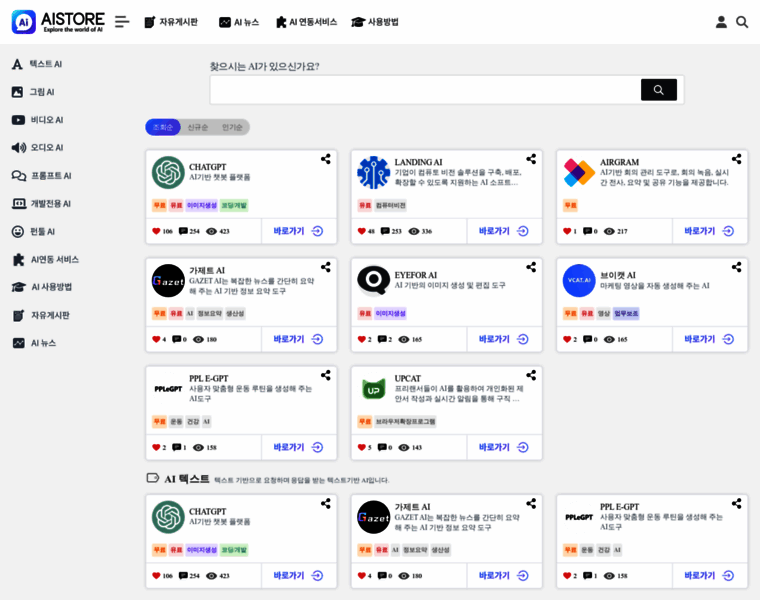Share the top CHATGPT card

click(x=326, y=159)
